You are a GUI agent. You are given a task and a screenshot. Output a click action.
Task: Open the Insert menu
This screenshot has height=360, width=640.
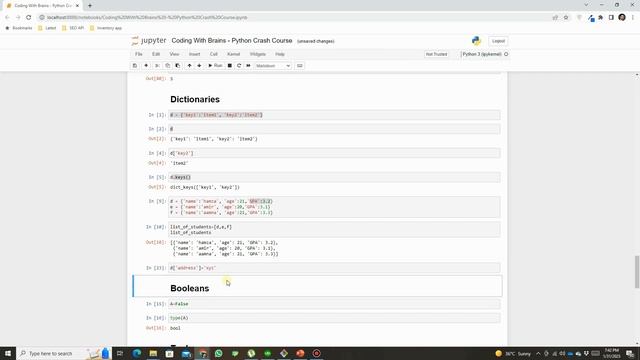194,54
